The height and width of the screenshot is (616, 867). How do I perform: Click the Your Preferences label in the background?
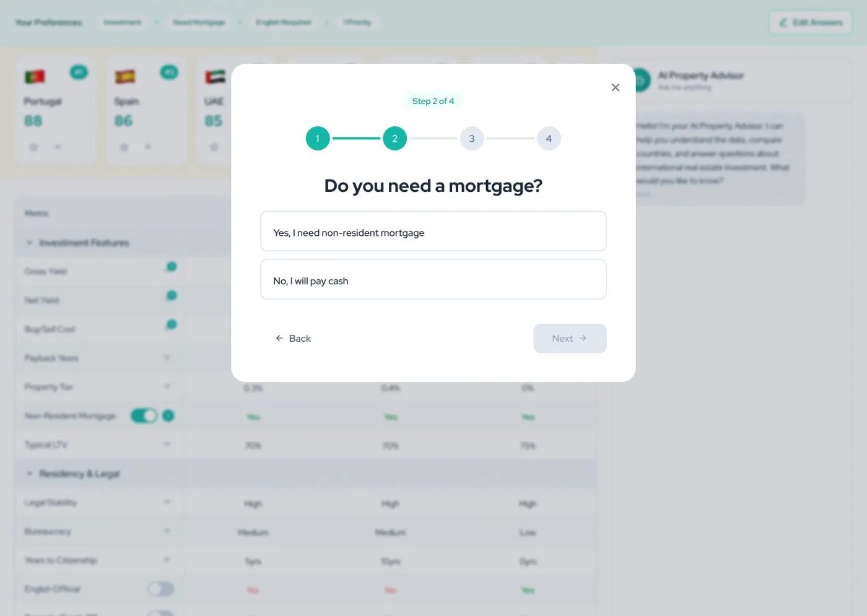[x=48, y=22]
